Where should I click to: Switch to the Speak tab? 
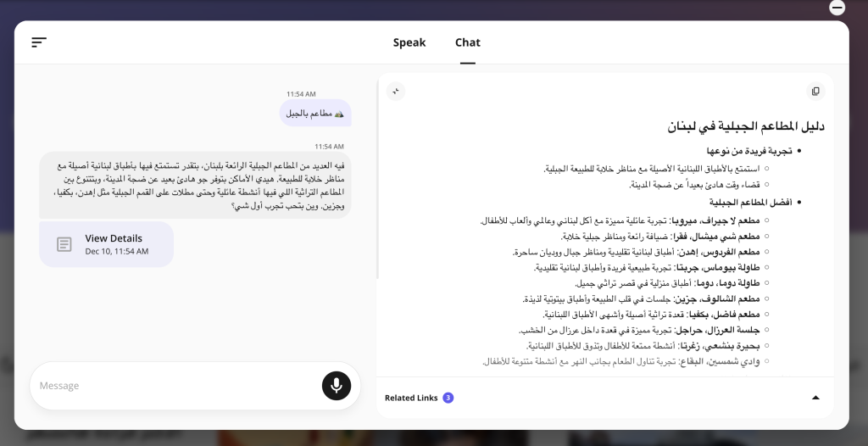(x=409, y=42)
